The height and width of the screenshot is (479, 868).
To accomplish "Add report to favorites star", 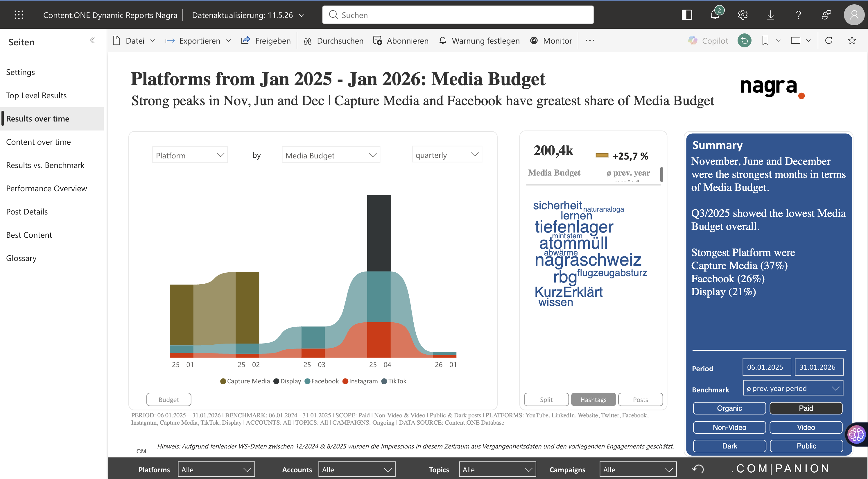I will [x=852, y=41].
